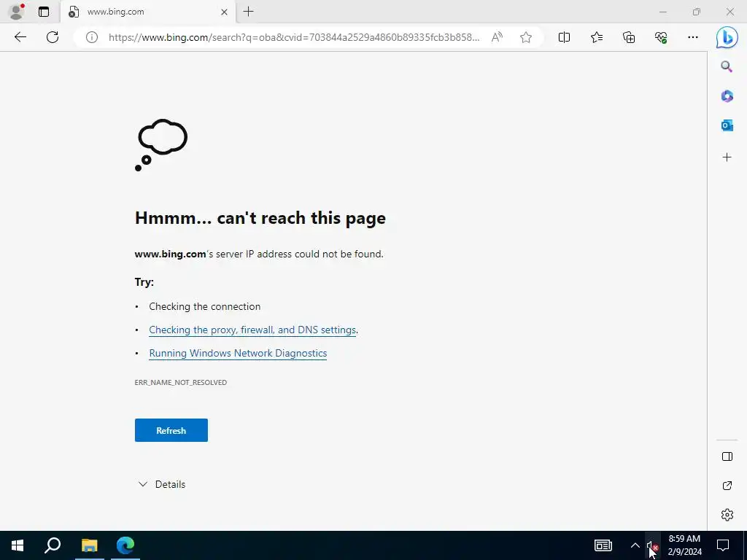
Task: Open the Action Center notifications icon
Action: pos(723,545)
